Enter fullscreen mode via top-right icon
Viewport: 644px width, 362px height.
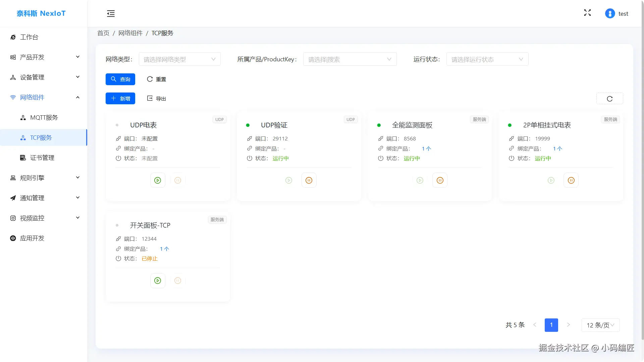click(587, 13)
